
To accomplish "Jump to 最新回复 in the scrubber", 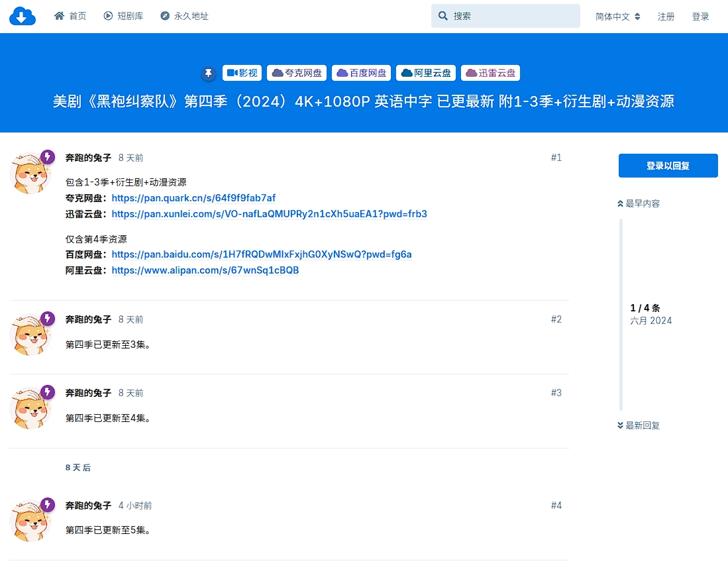I will 639,425.
